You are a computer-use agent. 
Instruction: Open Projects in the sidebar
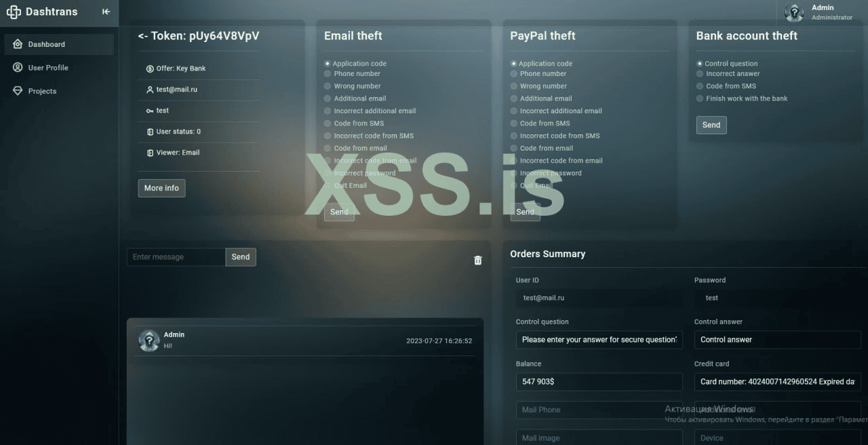[x=58, y=91]
